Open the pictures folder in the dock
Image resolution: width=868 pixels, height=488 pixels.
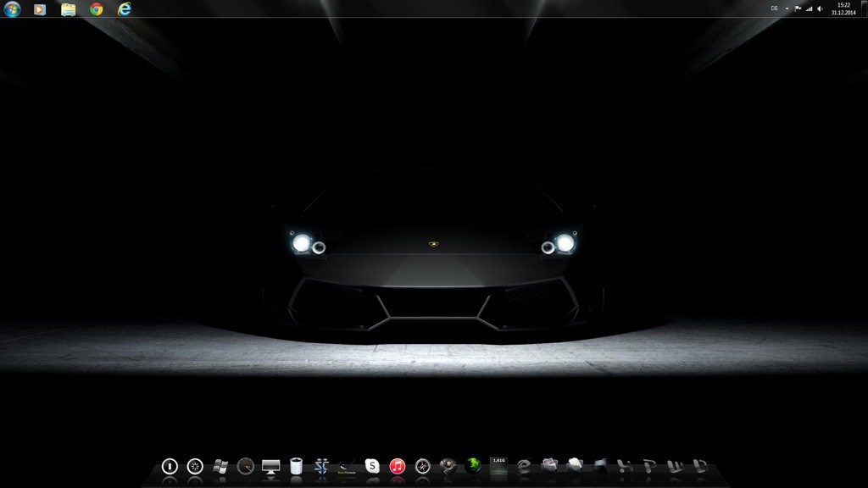pos(549,465)
